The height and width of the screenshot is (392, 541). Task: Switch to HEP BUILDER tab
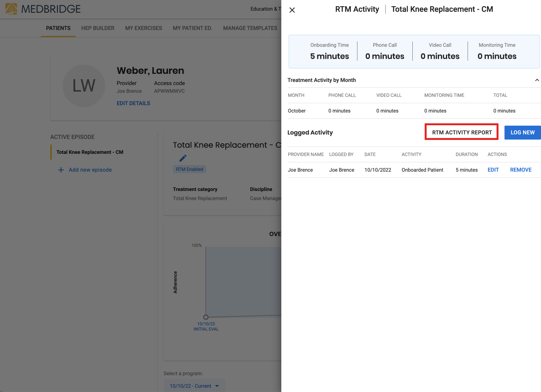point(98,28)
